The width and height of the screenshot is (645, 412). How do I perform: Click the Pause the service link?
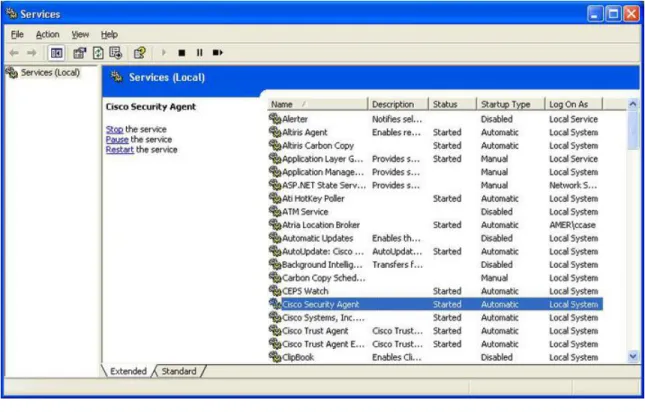click(117, 139)
